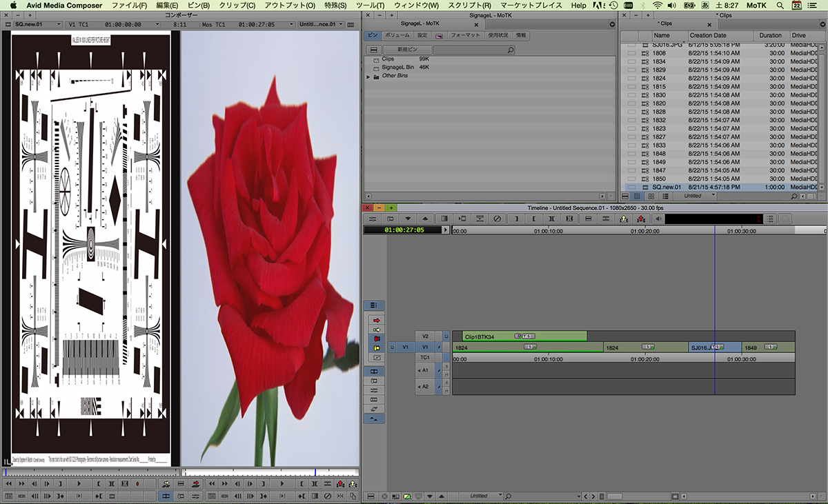Click red Overwrite arrow between the monitors
828x504 pixels.
click(x=196, y=483)
